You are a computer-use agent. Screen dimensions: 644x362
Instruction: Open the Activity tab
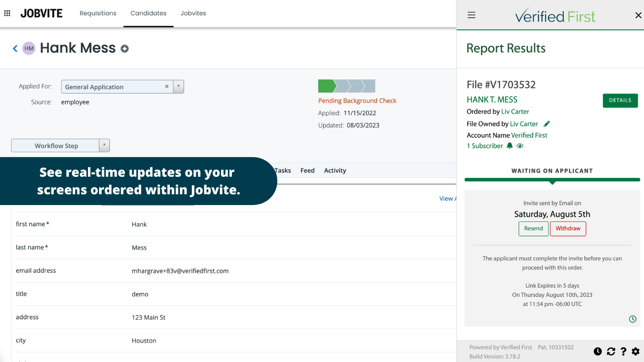(x=335, y=170)
